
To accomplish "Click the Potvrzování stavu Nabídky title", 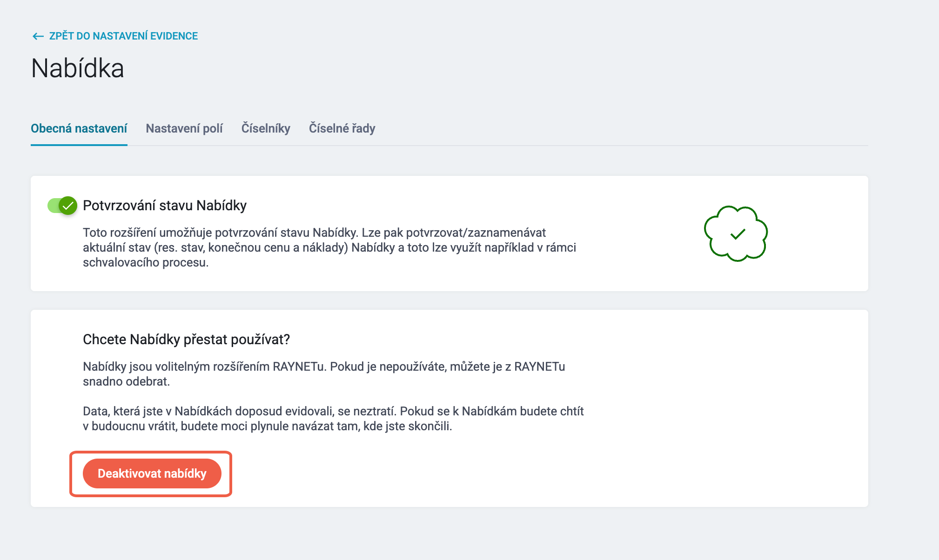I will (x=165, y=205).
